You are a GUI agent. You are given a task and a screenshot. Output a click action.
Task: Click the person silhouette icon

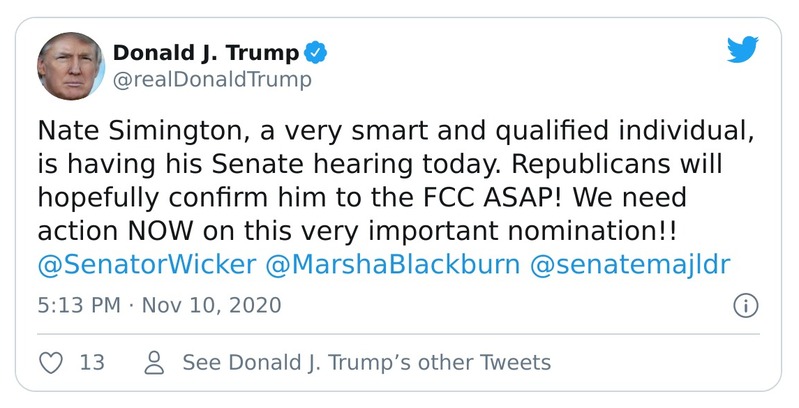point(154,362)
